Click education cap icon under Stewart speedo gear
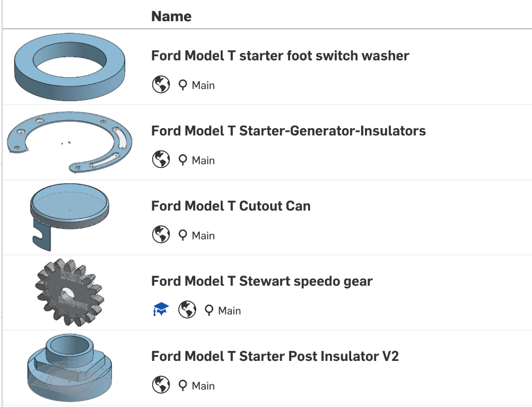Image resolution: width=532 pixels, height=407 pixels. pos(160,311)
